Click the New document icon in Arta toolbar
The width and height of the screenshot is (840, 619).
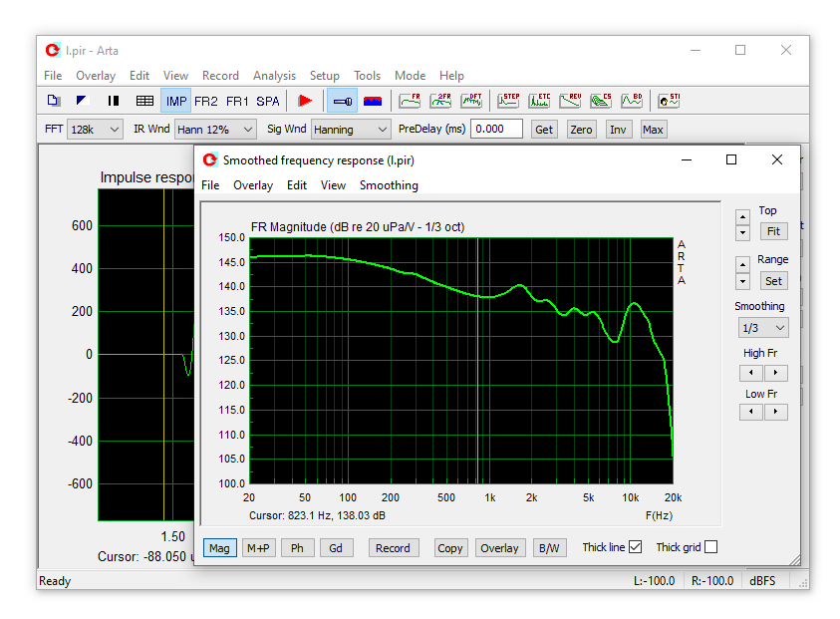[53, 101]
